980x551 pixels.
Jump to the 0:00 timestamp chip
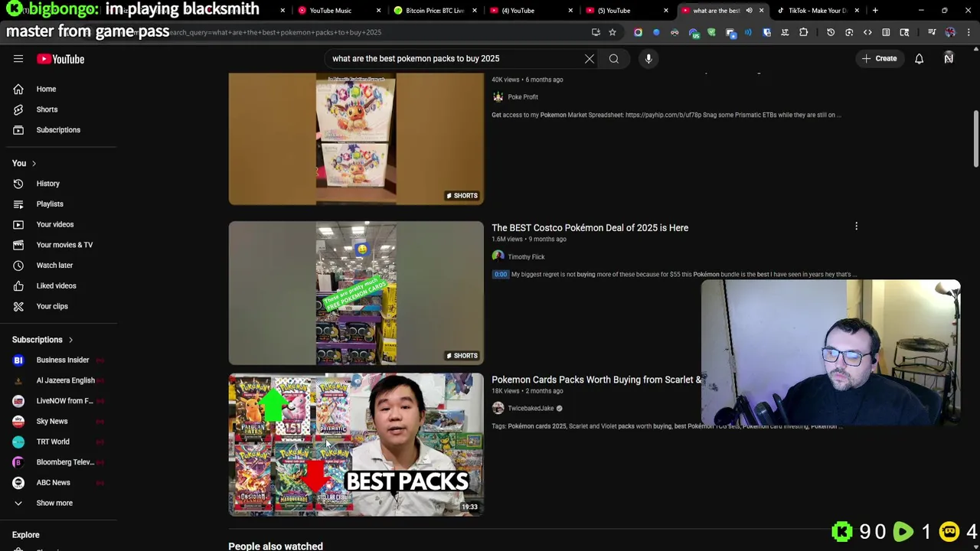click(500, 274)
